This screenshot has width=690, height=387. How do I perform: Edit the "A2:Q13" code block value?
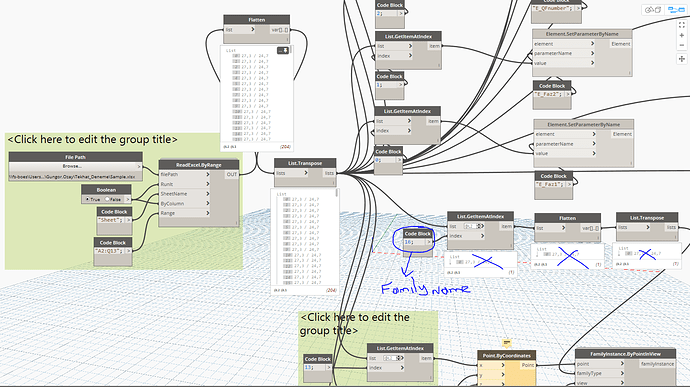coord(109,251)
